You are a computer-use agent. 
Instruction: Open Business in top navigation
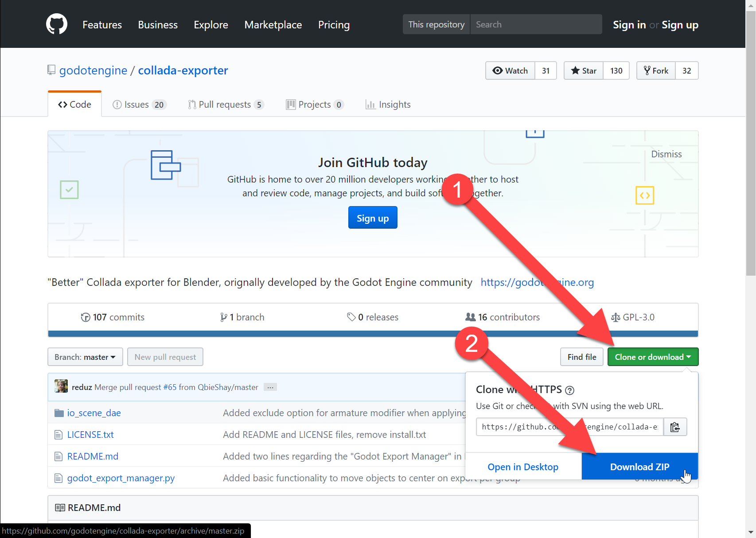[x=158, y=25]
